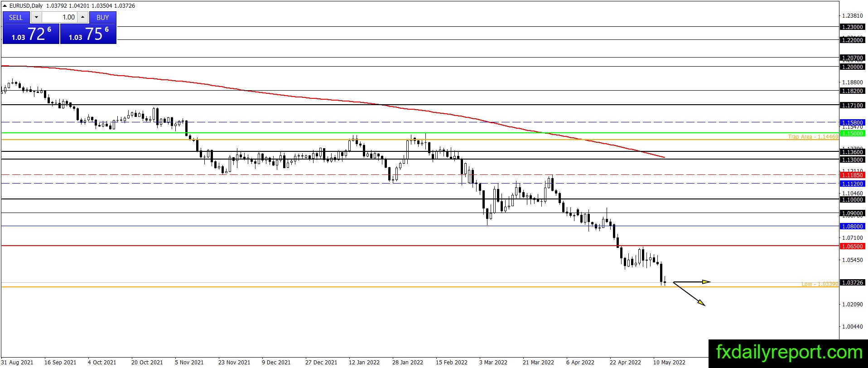Screen dimensions: 868x368
Task: Select the red 1.06500 horizontal line
Action: tap(420, 246)
